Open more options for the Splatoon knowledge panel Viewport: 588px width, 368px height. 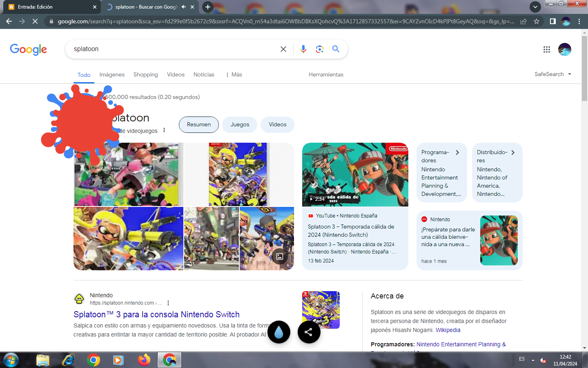[164, 130]
